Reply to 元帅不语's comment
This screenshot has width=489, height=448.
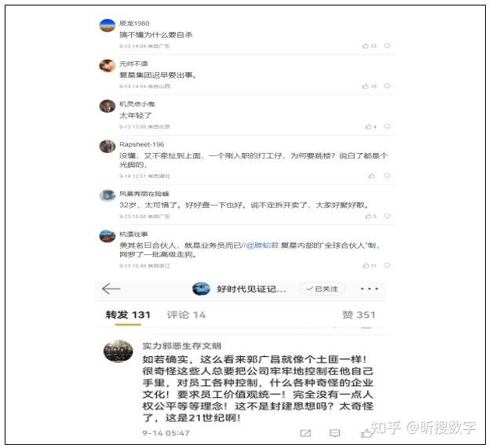coord(387,86)
